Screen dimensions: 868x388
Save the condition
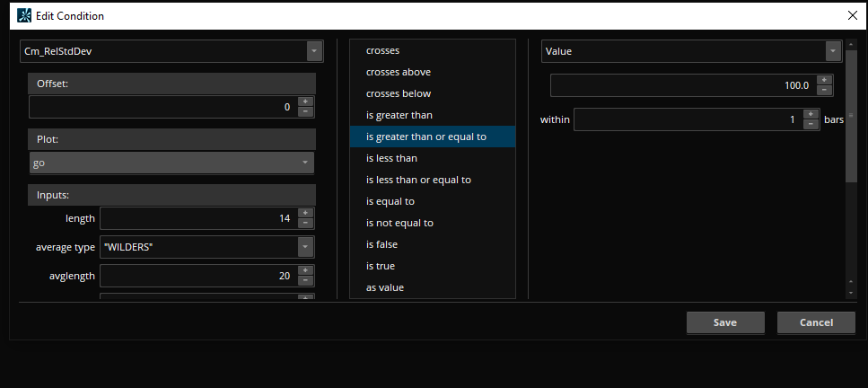[x=724, y=322]
